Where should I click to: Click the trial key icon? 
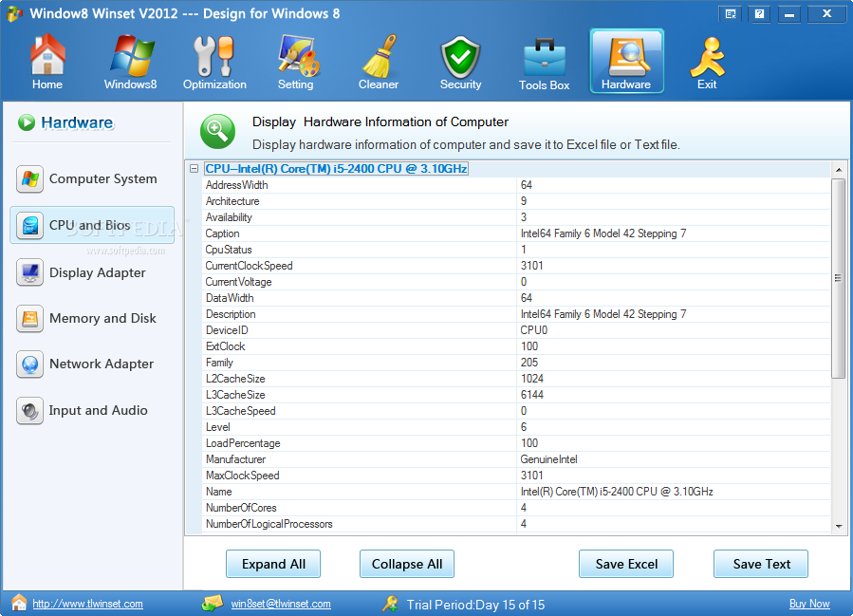390,604
